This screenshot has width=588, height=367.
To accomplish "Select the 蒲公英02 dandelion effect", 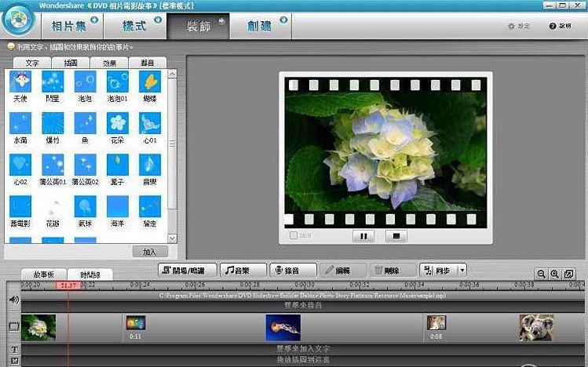I will (x=85, y=165).
